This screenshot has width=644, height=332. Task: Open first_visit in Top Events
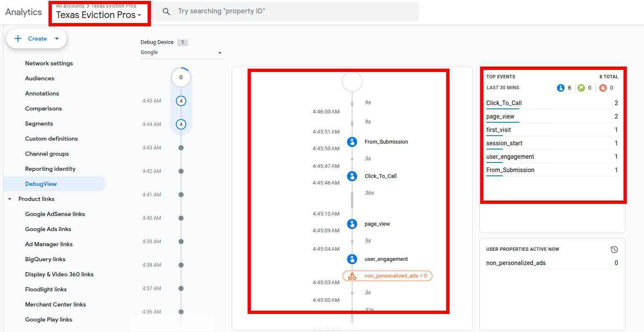click(x=498, y=130)
